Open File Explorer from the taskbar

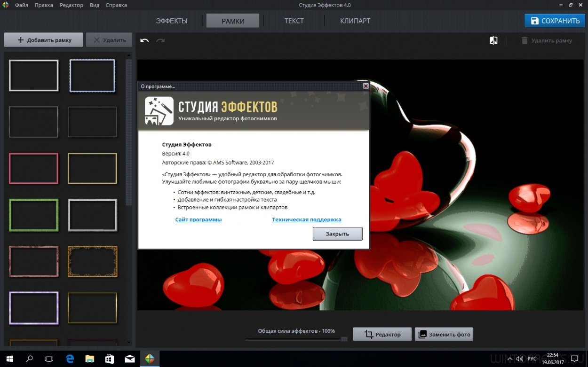89,359
